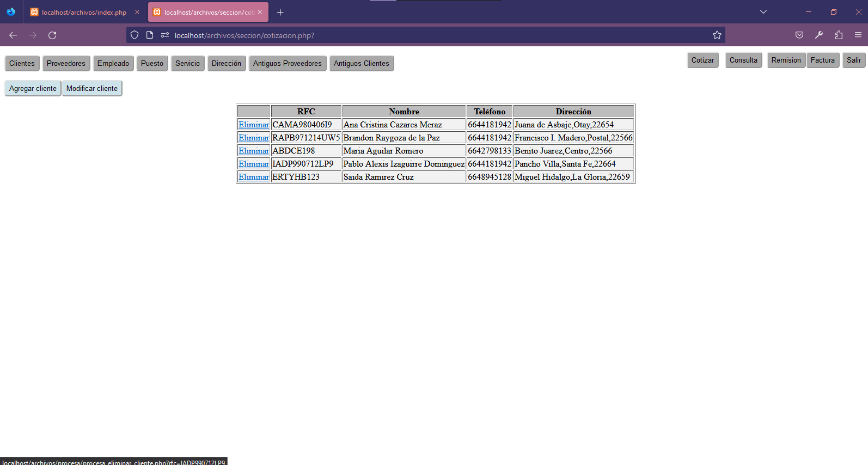Image resolution: width=868 pixels, height=465 pixels.
Task: Bookmark this page with the star icon
Action: [717, 35]
